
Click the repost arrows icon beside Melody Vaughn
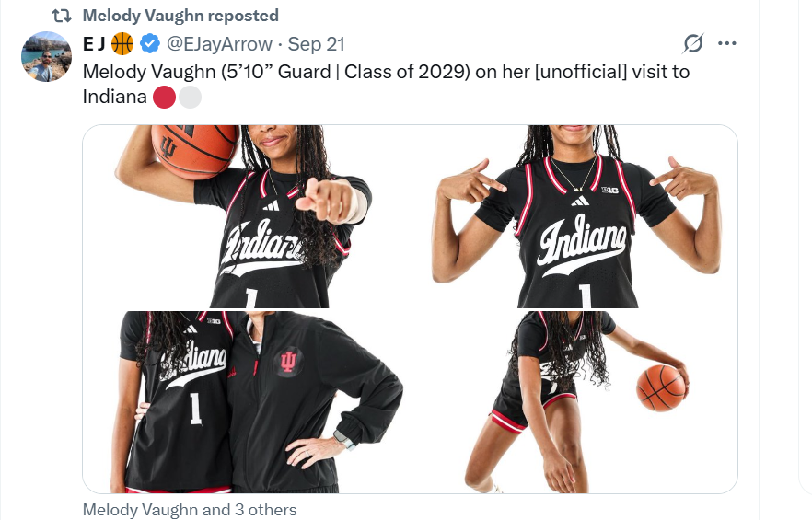pyautogui.click(x=62, y=16)
